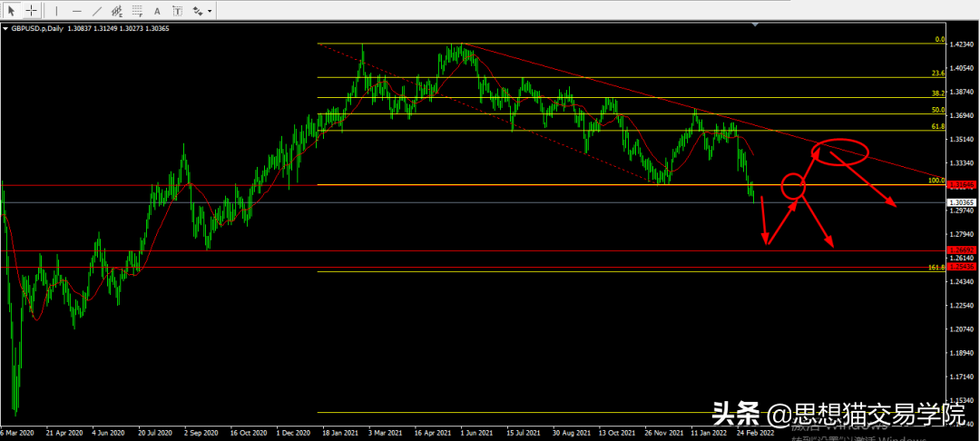The height and width of the screenshot is (441, 980).
Task: Click the 11 Jan 2022 date on time axis
Action: pyautogui.click(x=709, y=432)
